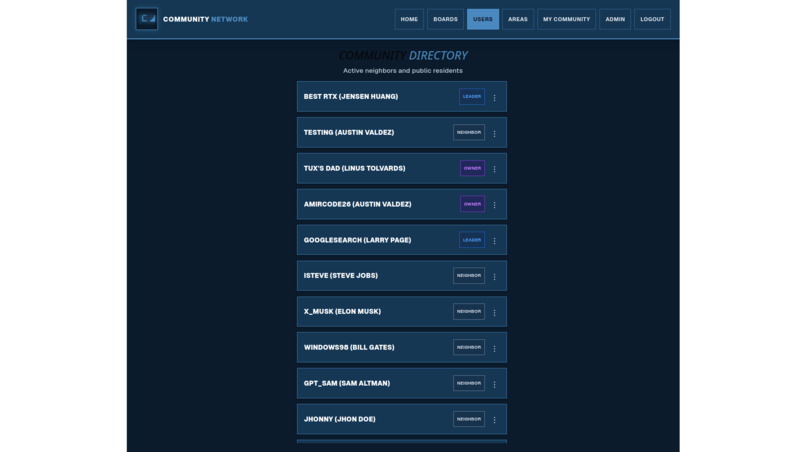Click the 'Active neighbors and public residents' subtitle
Screen dimensions: 806x452
402,70
